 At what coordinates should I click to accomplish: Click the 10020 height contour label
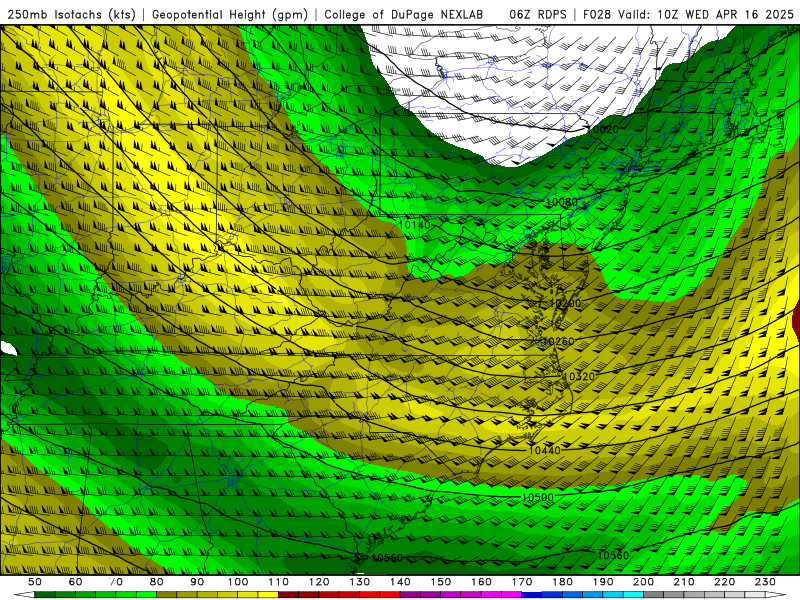pos(604,130)
